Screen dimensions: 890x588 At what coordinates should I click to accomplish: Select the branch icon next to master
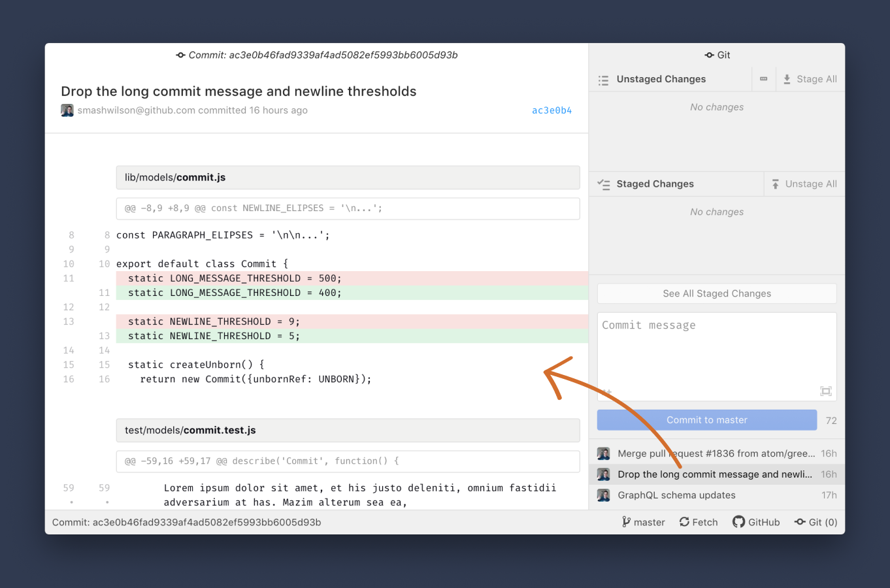[x=625, y=521]
